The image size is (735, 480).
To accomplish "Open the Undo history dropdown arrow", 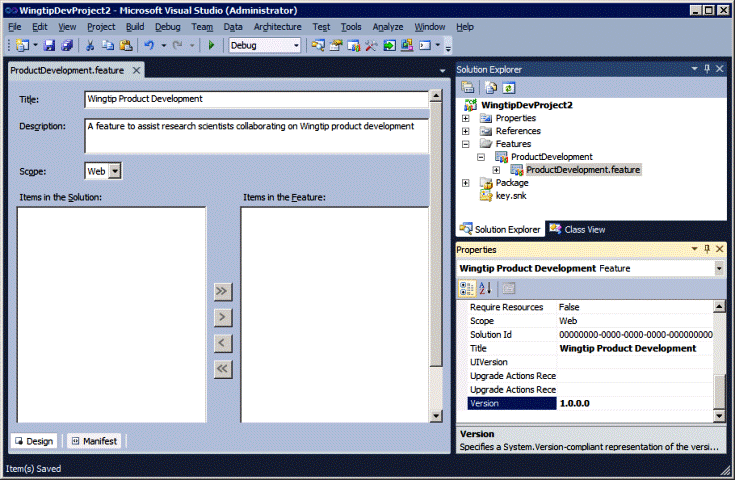I will click(x=164, y=45).
